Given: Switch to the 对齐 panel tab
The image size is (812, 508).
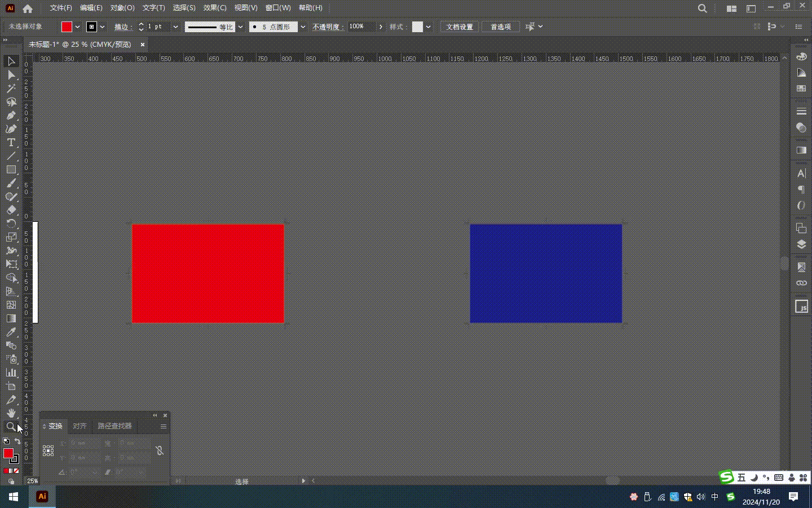Looking at the screenshot, I should click(x=80, y=426).
